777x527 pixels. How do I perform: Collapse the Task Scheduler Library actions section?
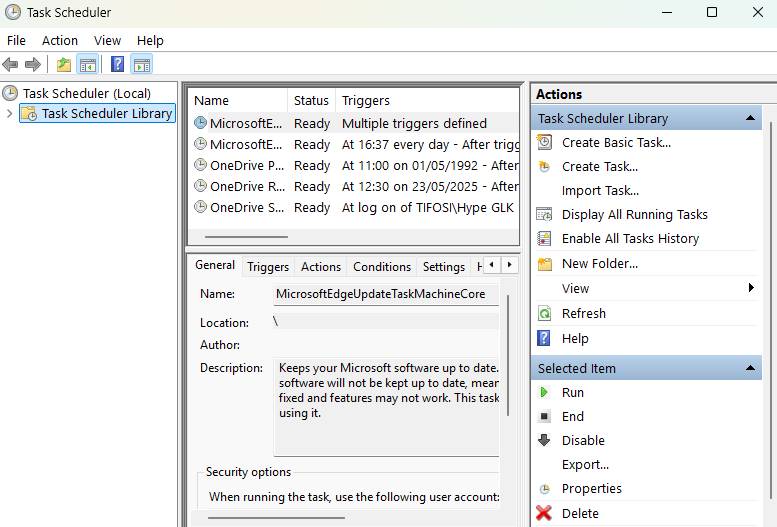coord(750,118)
